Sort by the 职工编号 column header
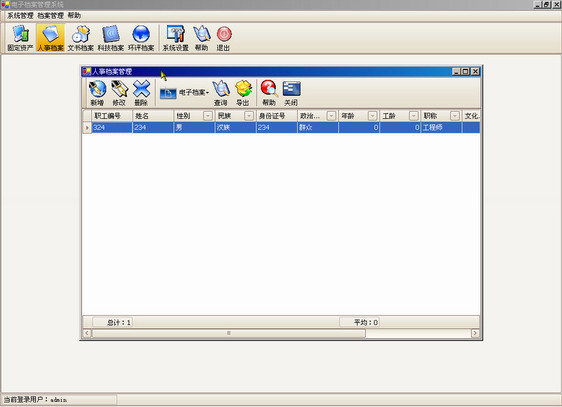Viewport: 562px width, 407px height. pos(112,116)
